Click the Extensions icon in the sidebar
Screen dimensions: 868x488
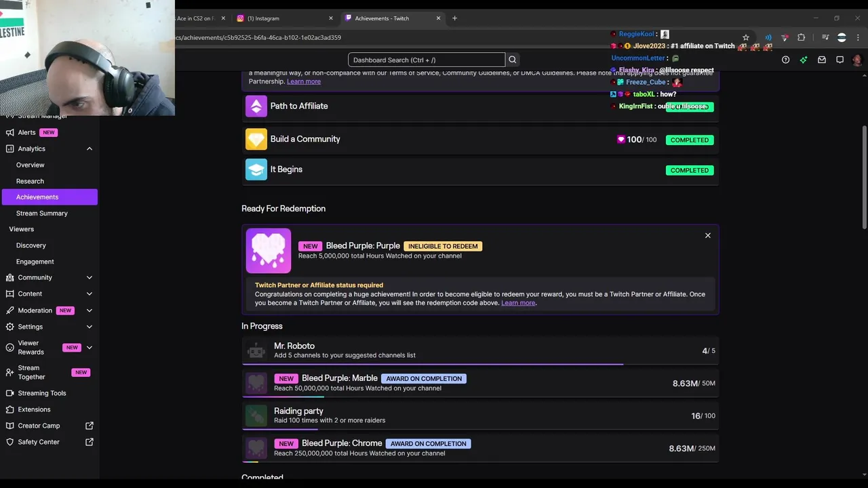(x=9, y=409)
